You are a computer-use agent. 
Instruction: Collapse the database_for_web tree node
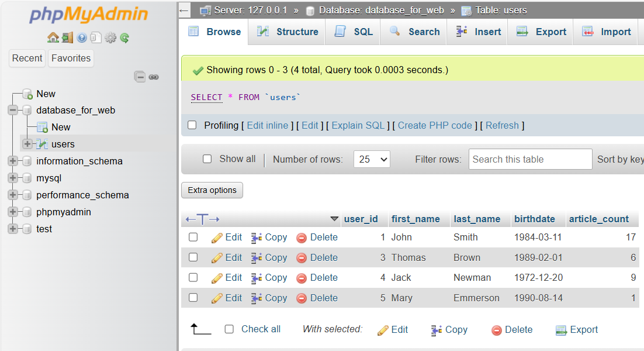[x=13, y=110]
